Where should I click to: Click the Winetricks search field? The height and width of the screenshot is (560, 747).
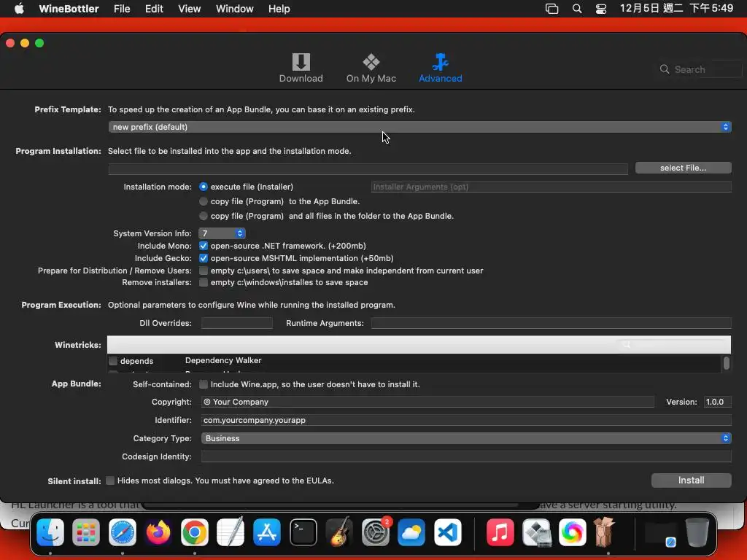pos(673,344)
